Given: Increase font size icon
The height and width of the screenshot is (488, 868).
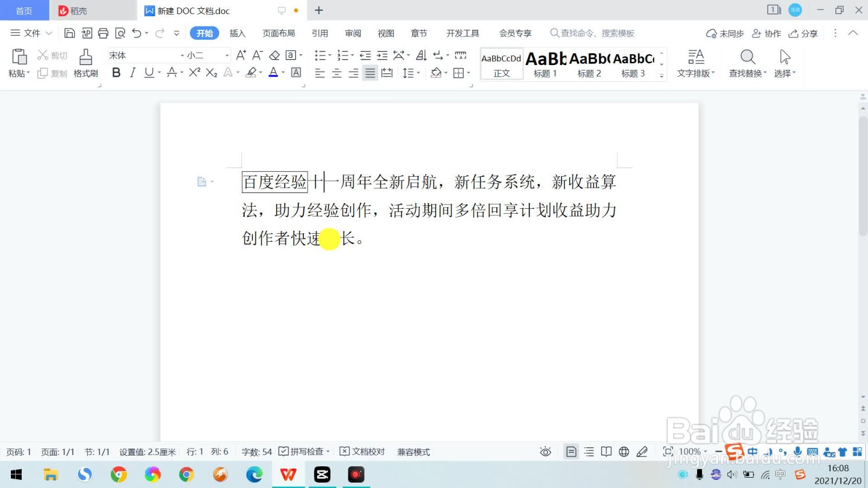Looking at the screenshot, I should click(241, 55).
